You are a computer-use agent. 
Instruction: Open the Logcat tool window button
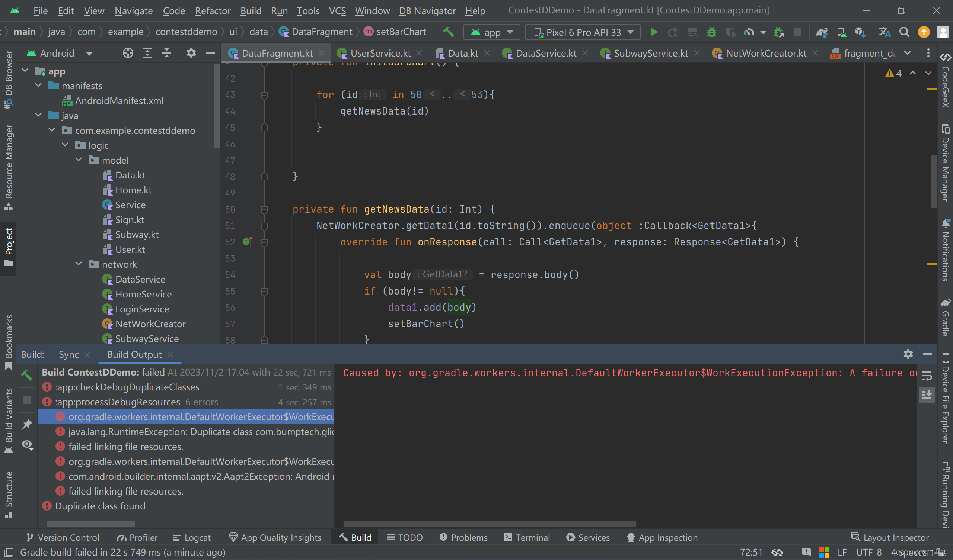click(x=191, y=537)
